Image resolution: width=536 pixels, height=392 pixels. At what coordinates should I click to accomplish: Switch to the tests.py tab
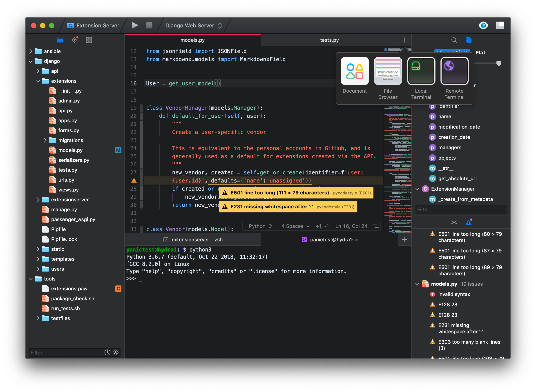[x=329, y=40]
